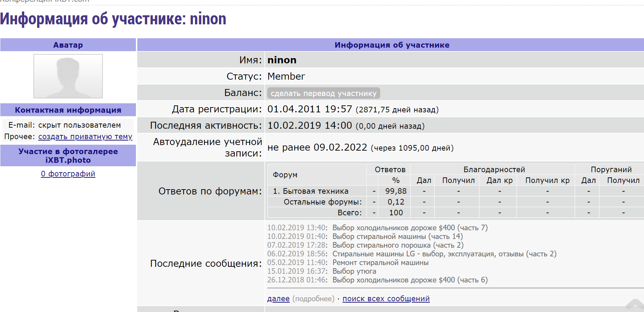Click the timestamp '15.01.2019 16:37:'
The image size is (644, 312).
click(x=297, y=271)
